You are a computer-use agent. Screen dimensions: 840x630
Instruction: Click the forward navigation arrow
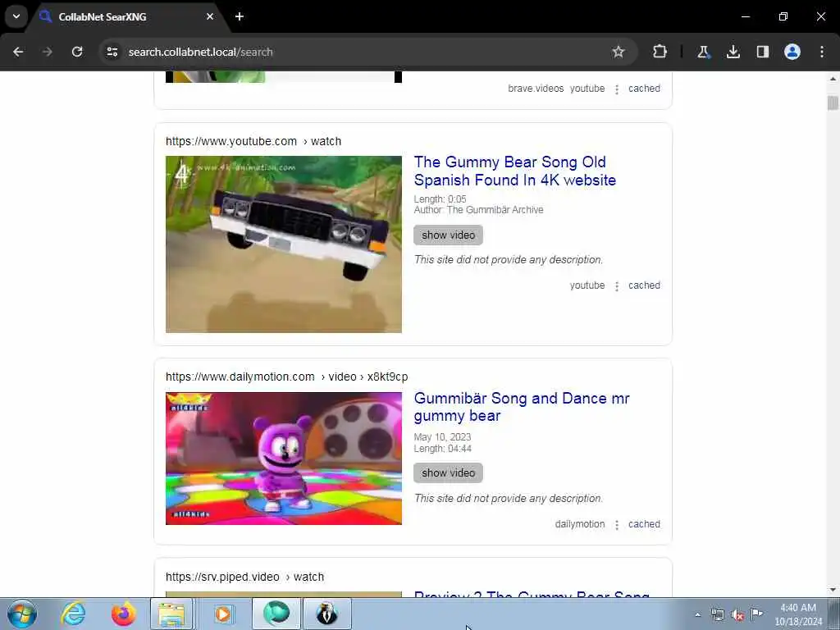(x=48, y=52)
